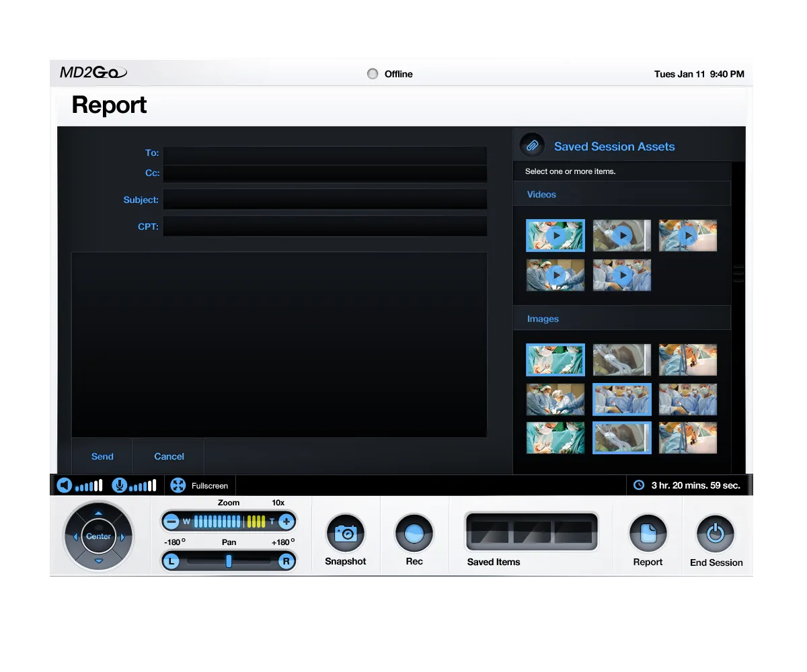
Task: Take a snapshot with the camera icon
Action: coord(346,534)
